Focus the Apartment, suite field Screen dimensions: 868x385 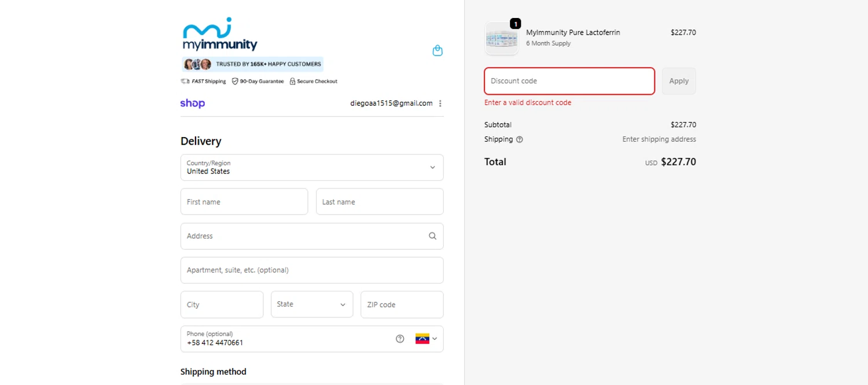click(312, 270)
